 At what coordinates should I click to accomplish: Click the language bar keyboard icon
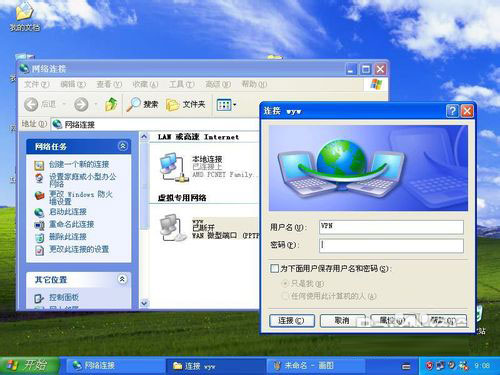point(406,366)
